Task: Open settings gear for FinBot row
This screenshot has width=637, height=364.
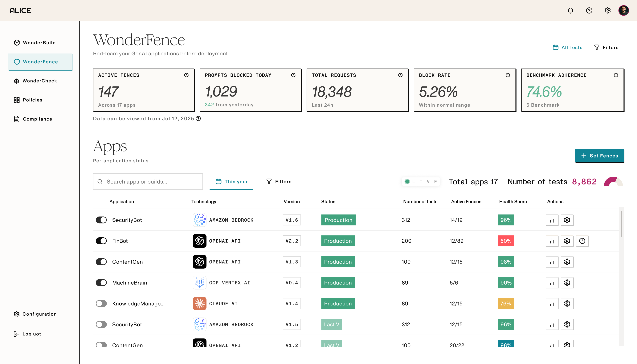Action: pyautogui.click(x=567, y=241)
